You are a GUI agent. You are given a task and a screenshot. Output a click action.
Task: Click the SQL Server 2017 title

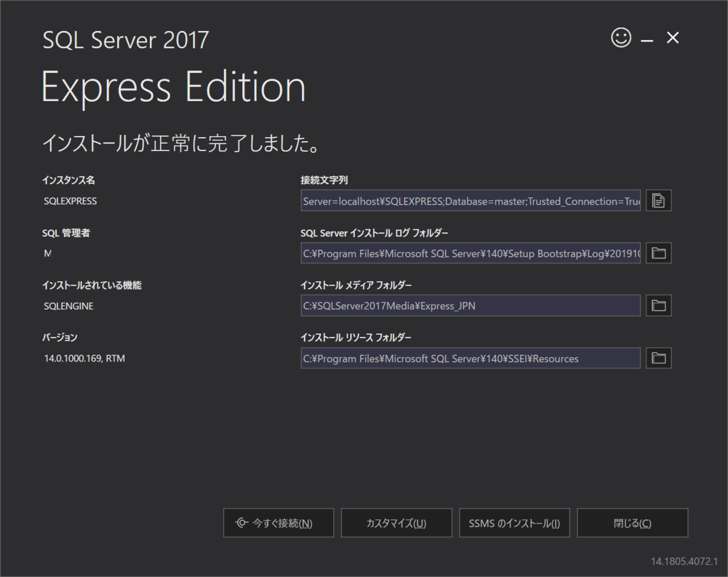(x=126, y=40)
